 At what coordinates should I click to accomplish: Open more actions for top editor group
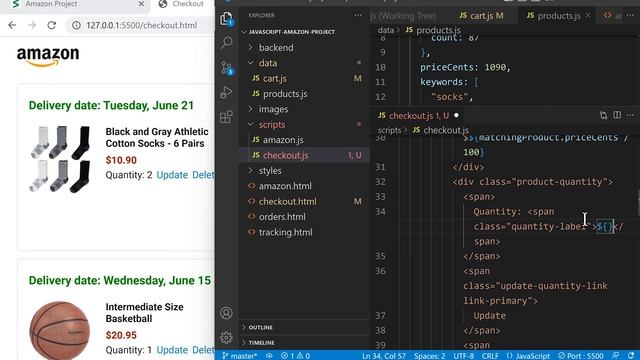pos(630,16)
